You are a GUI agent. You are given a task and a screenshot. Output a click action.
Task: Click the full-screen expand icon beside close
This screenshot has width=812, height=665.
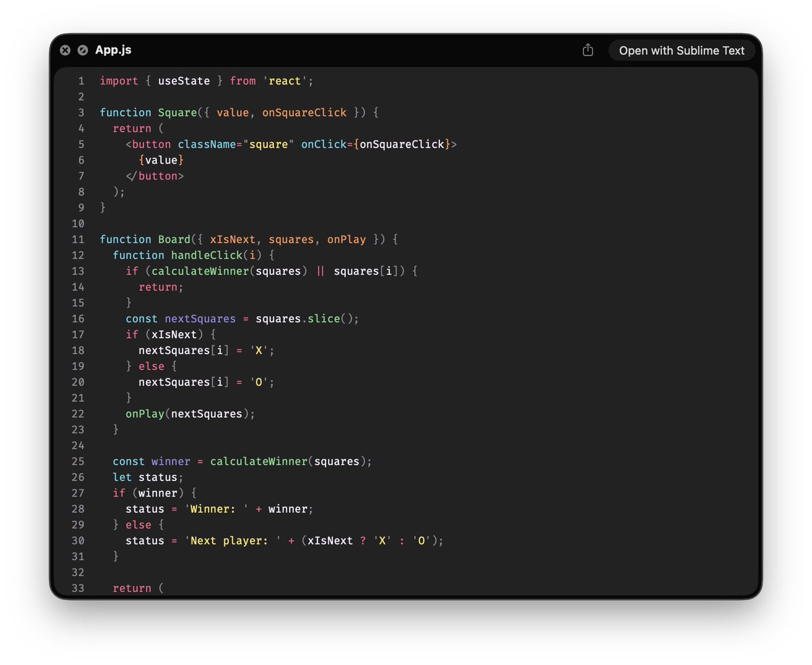(x=83, y=50)
